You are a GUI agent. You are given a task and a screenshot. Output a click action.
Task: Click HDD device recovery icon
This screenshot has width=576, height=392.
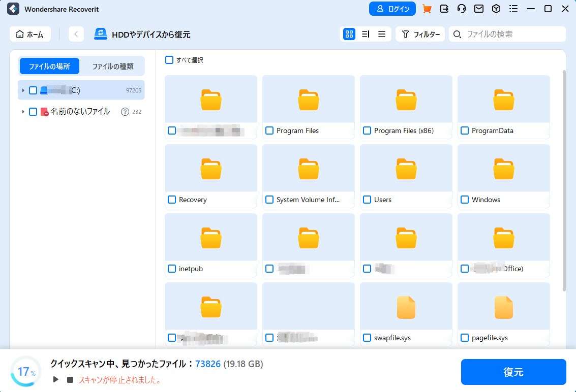click(x=100, y=34)
